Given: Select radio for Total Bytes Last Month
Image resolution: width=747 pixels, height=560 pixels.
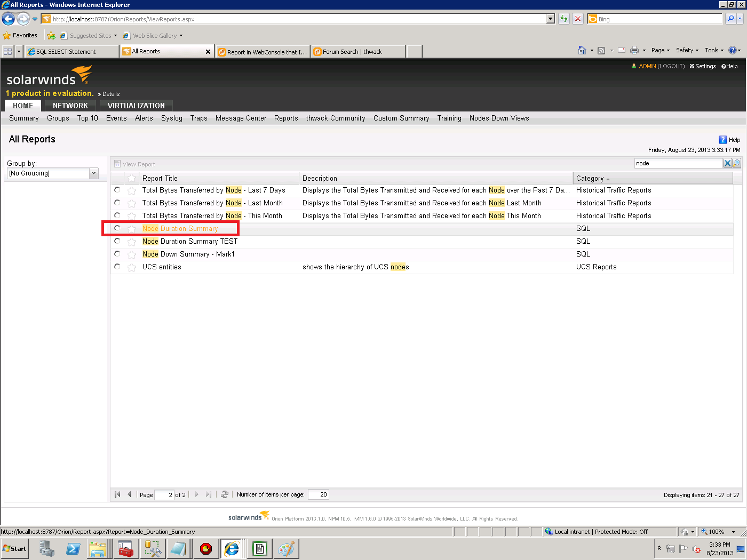Looking at the screenshot, I should coord(117,203).
